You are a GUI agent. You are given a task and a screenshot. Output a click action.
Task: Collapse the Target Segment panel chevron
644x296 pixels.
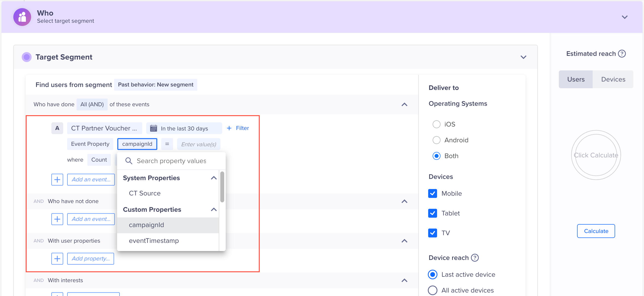[523, 57]
